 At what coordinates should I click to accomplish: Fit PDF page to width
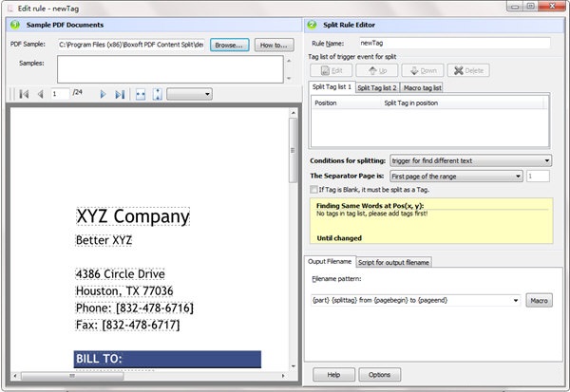pos(141,95)
